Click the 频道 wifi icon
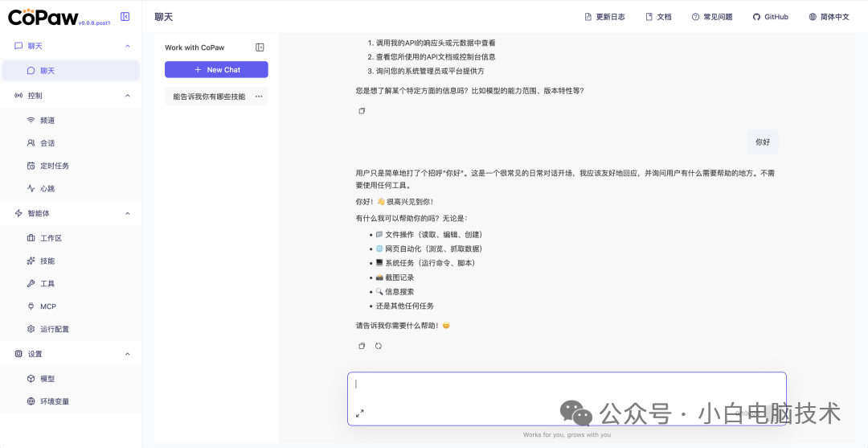This screenshot has width=868, height=448. (31, 120)
